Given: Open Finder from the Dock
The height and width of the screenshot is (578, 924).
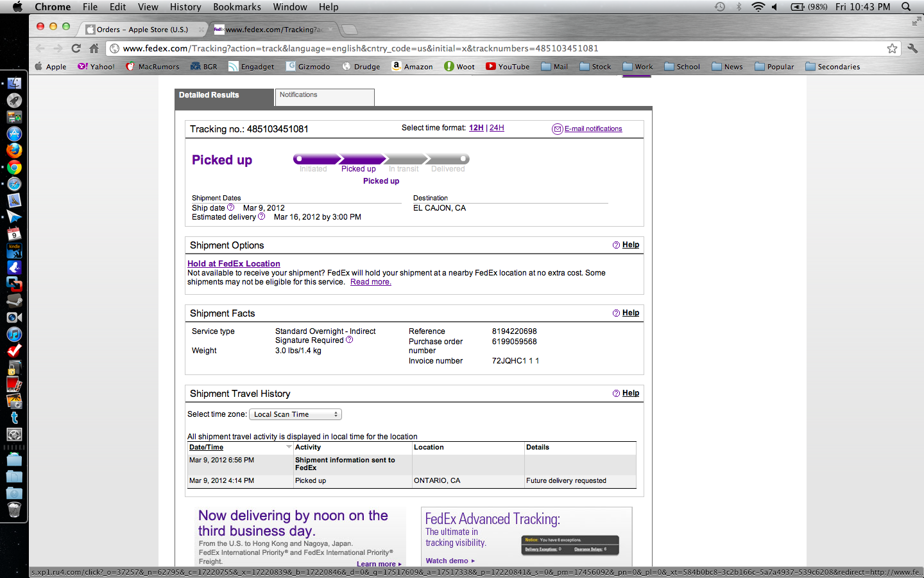Looking at the screenshot, I should pos(14,83).
